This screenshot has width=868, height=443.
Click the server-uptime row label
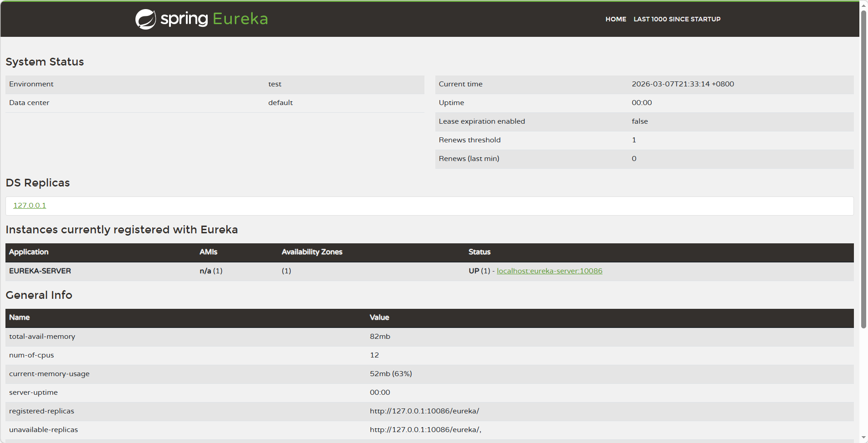(x=33, y=393)
